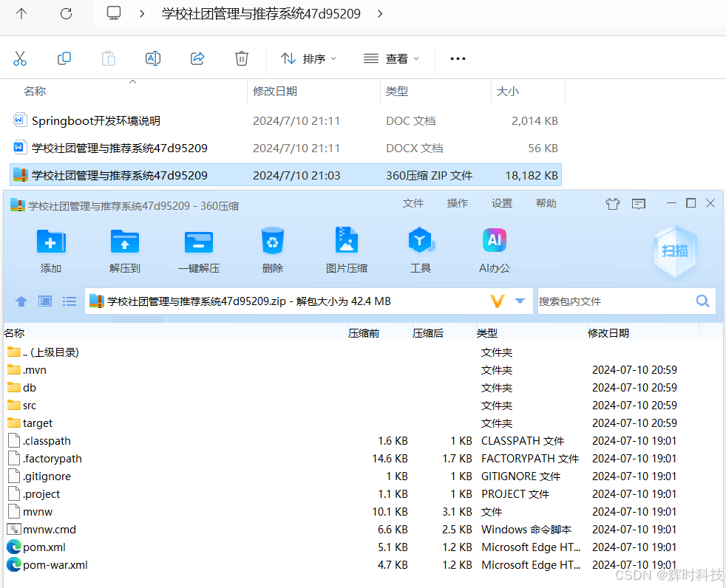
Task: Click the Explorer up-directory arrow
Action: pos(21,14)
